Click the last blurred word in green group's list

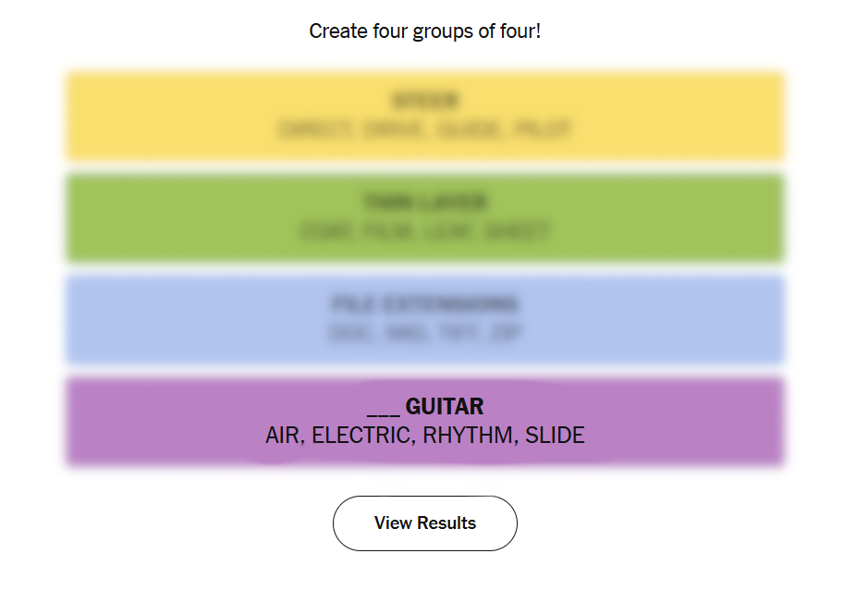click(520, 232)
